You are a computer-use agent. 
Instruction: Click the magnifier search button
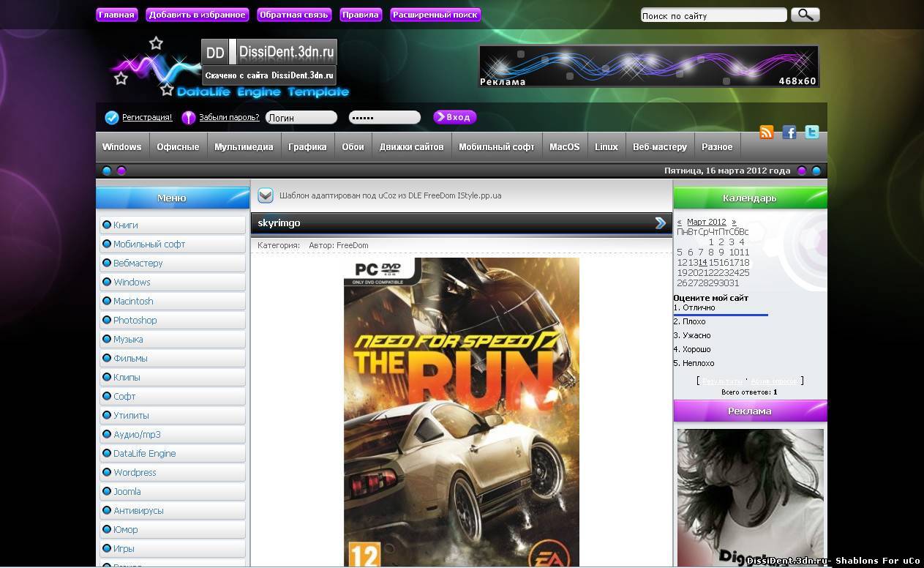(805, 15)
